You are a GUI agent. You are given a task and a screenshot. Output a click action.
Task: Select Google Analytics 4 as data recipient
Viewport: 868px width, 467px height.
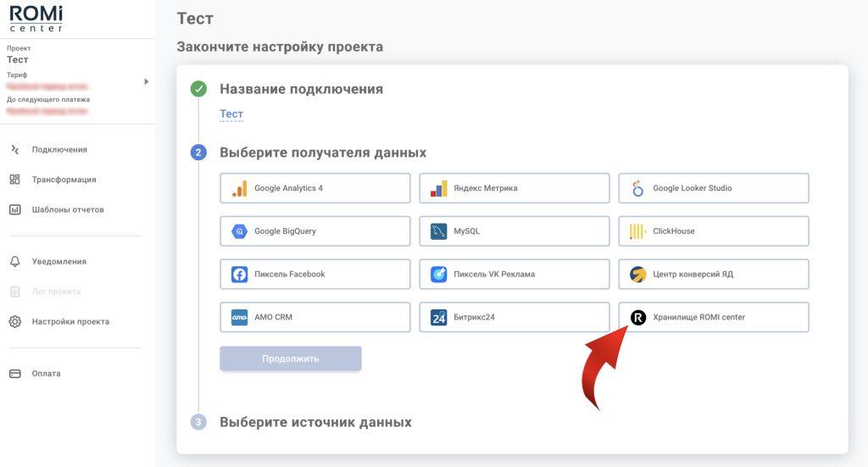(x=315, y=188)
